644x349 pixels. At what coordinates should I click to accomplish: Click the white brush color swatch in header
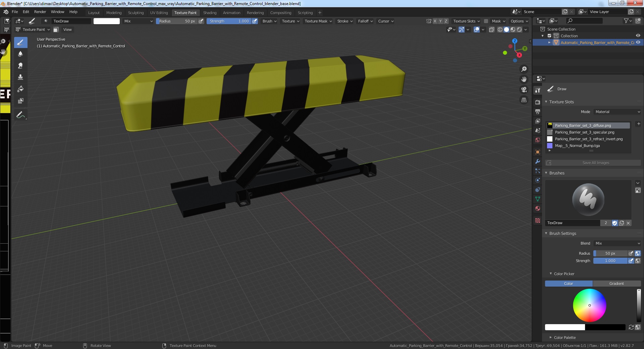point(106,21)
